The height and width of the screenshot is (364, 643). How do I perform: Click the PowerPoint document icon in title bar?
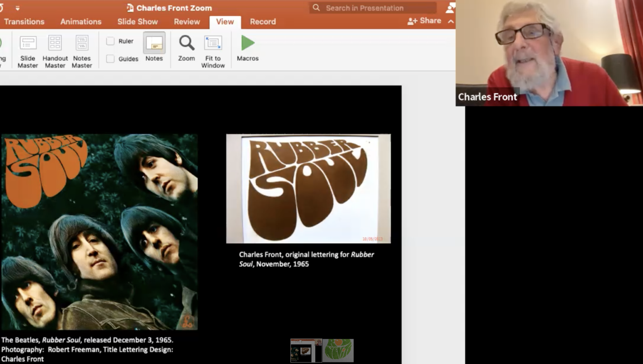[x=130, y=8]
